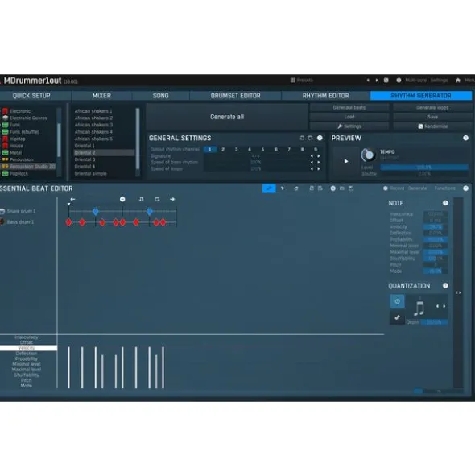Open the Note panel help icon
Image resolution: width=475 pixels, height=476 pixels.
coord(445,203)
